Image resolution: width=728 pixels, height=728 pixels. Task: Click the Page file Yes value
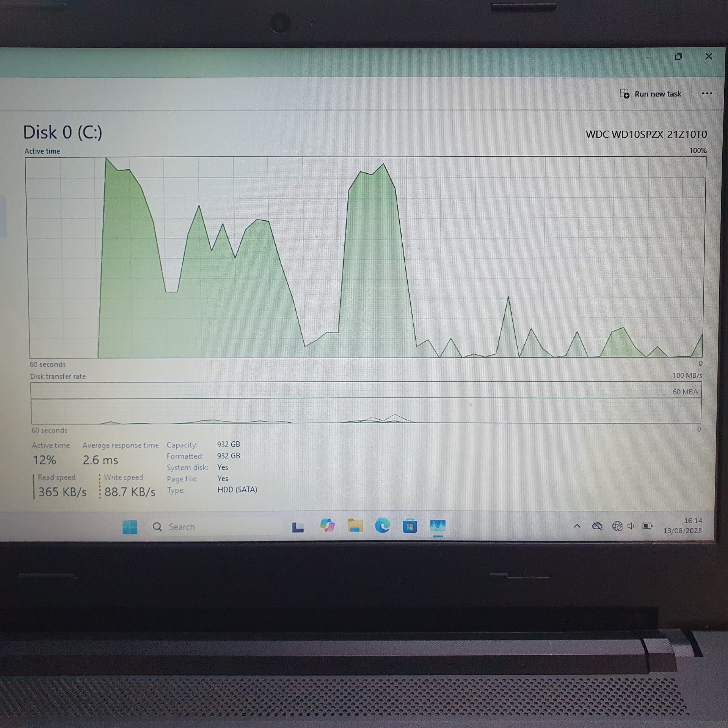[x=223, y=479]
